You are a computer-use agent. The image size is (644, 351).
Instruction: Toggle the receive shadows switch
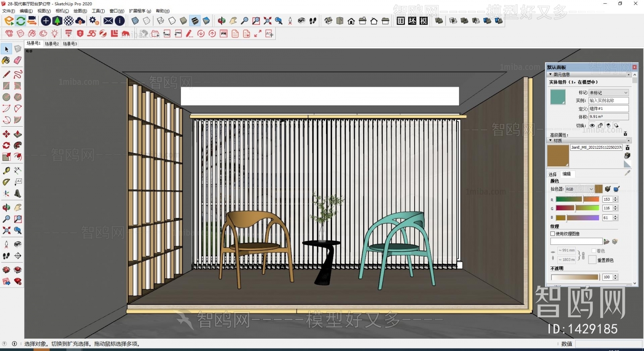point(616,126)
